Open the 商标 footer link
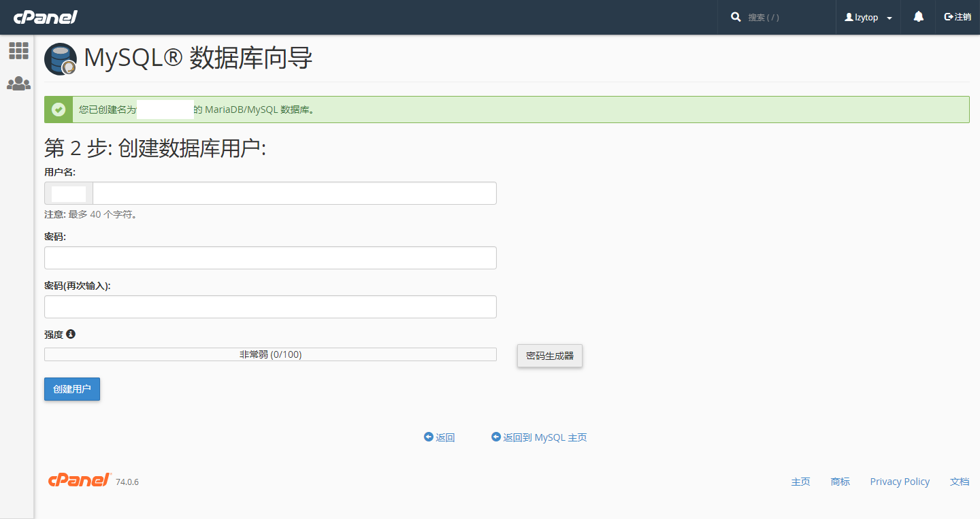Image resolution: width=980 pixels, height=519 pixels. coord(840,482)
